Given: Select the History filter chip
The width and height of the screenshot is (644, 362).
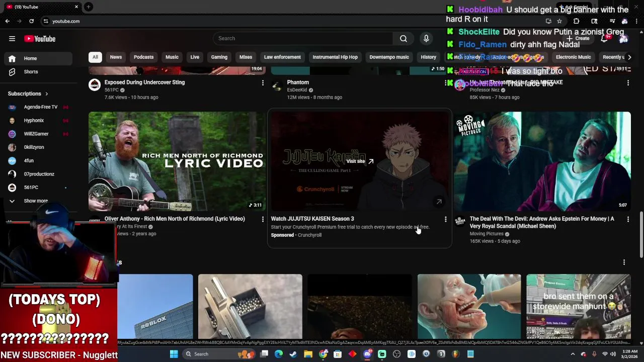Looking at the screenshot, I should tap(428, 57).
